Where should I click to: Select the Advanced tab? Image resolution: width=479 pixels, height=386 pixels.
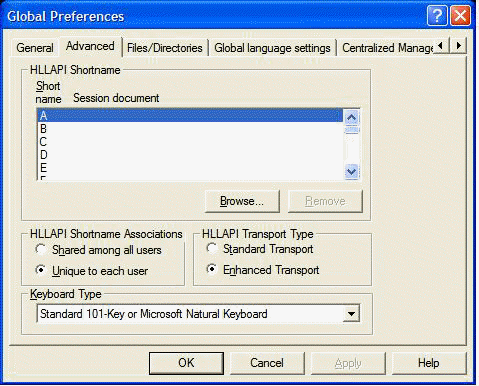point(90,46)
